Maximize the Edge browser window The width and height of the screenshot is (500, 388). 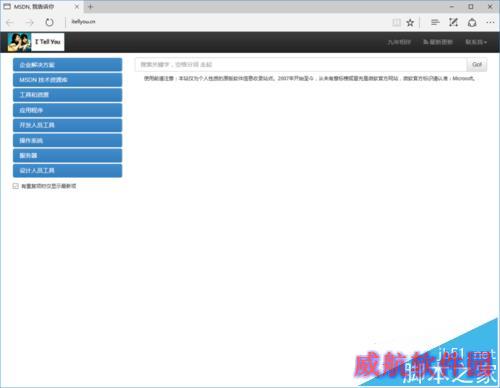pyautogui.click(x=471, y=7)
